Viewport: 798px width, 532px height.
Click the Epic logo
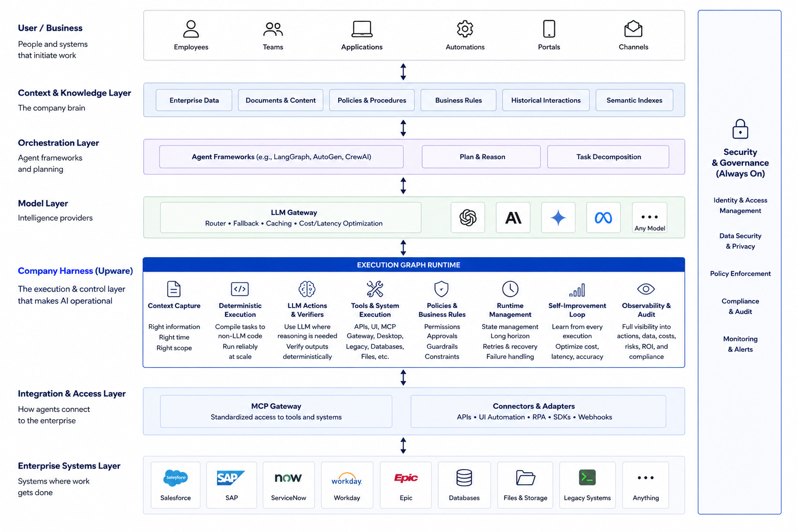(x=406, y=477)
